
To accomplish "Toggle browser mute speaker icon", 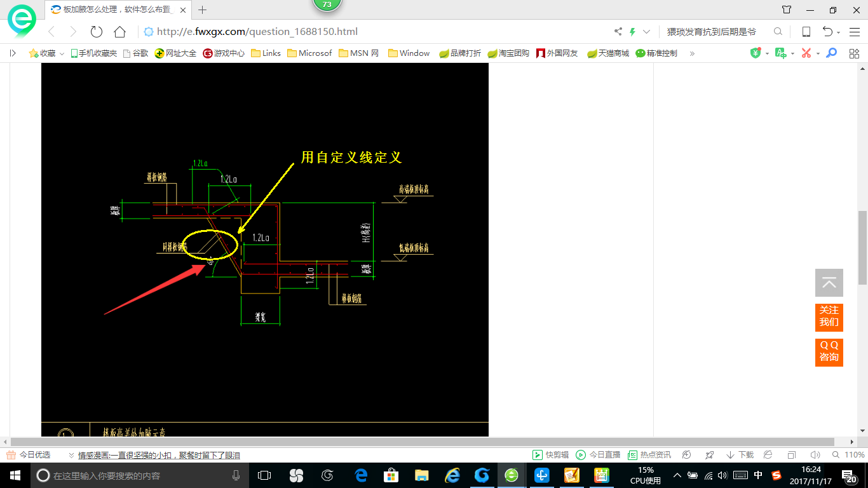I will [814, 455].
